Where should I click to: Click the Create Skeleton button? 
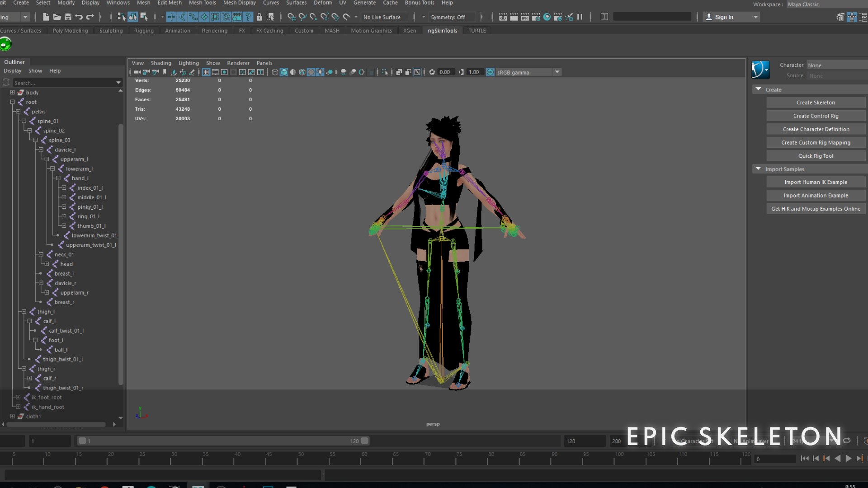(x=816, y=103)
